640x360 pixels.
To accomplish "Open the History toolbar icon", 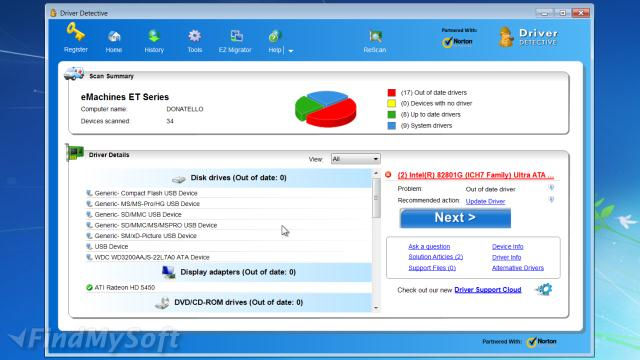I will tap(154, 36).
